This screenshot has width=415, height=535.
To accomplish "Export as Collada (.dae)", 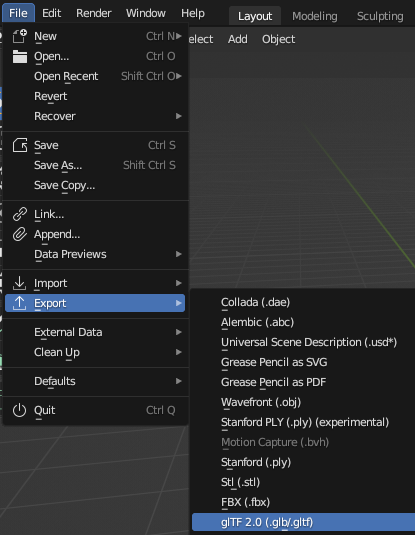I will tap(303, 302).
